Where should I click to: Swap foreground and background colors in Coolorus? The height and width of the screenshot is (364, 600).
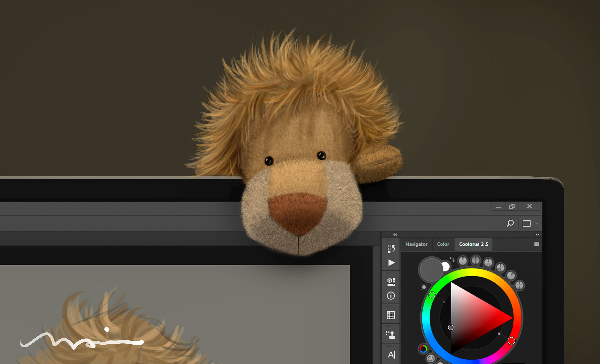click(x=452, y=259)
